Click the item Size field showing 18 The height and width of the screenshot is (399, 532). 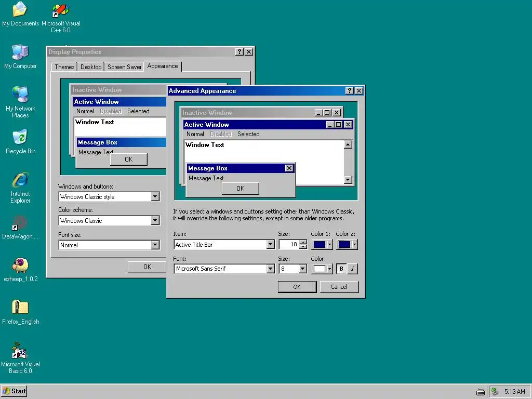click(x=289, y=244)
